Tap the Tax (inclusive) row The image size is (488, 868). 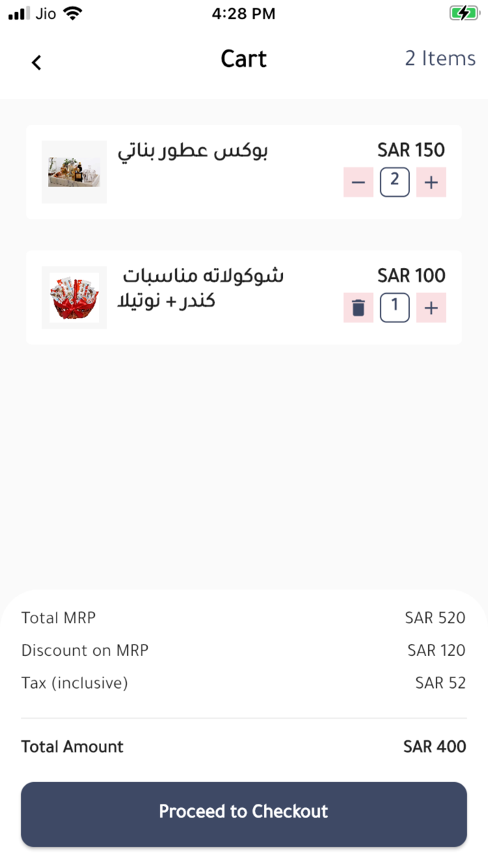(243, 682)
